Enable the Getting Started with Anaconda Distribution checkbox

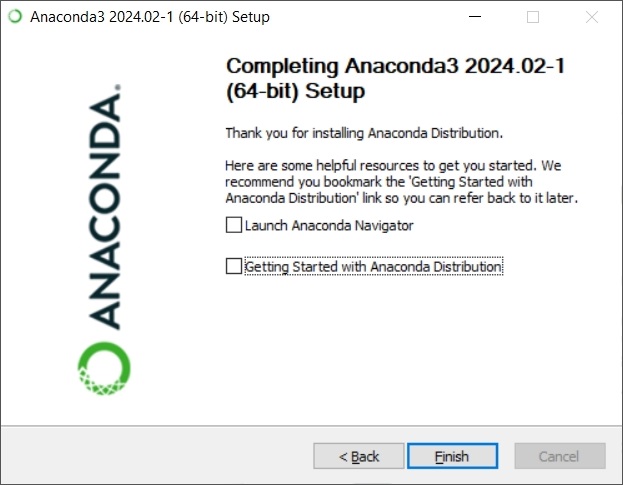(x=234, y=266)
